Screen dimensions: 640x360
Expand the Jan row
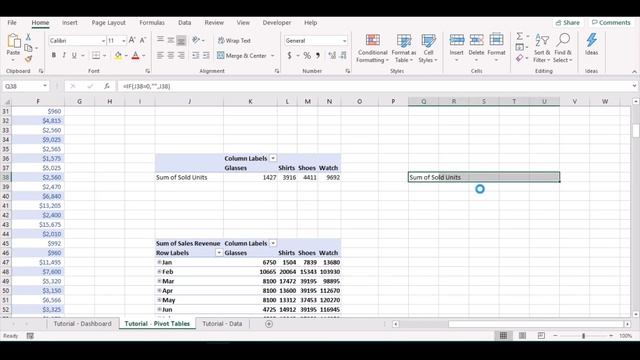159,262
